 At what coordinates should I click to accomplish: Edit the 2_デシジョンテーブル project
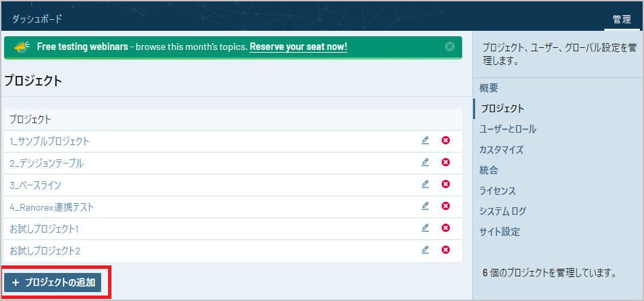tap(425, 162)
